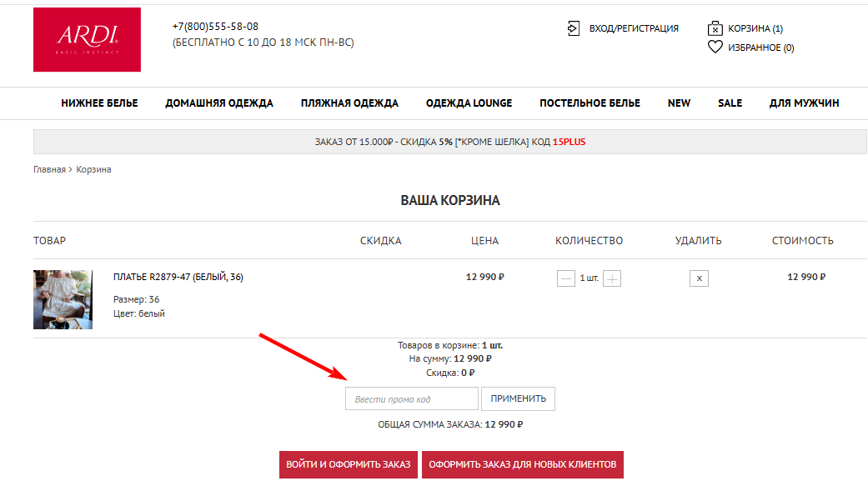Go to Главная breadcrumb link
868x491 pixels.
pos(49,169)
